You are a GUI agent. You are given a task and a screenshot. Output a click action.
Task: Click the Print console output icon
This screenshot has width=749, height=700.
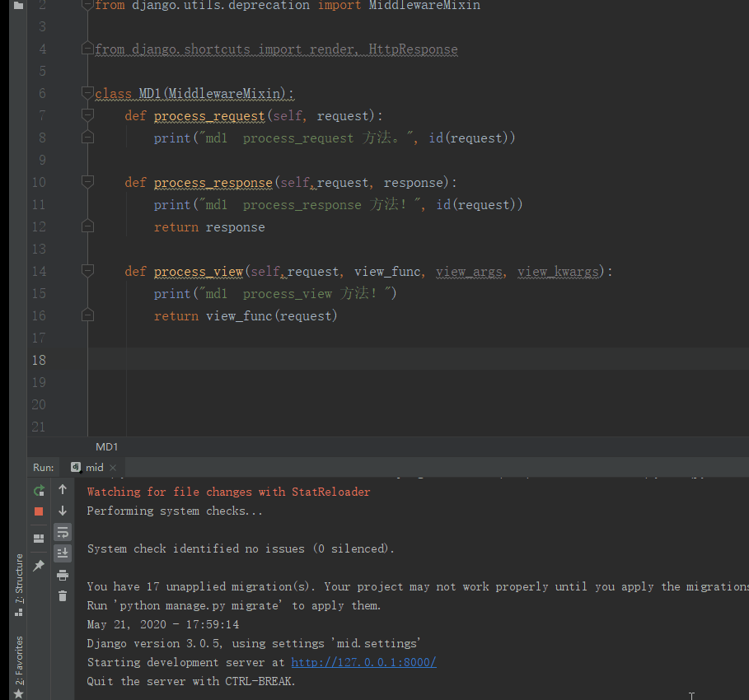(x=63, y=575)
